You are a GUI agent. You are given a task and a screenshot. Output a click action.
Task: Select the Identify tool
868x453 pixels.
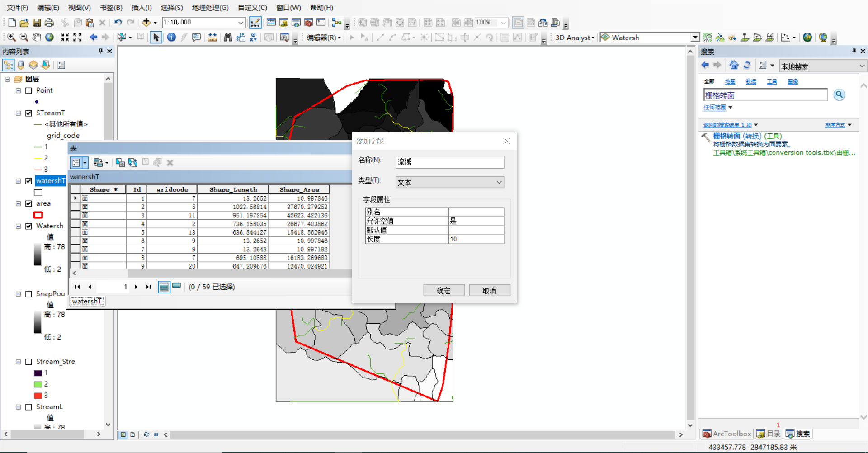(x=171, y=37)
